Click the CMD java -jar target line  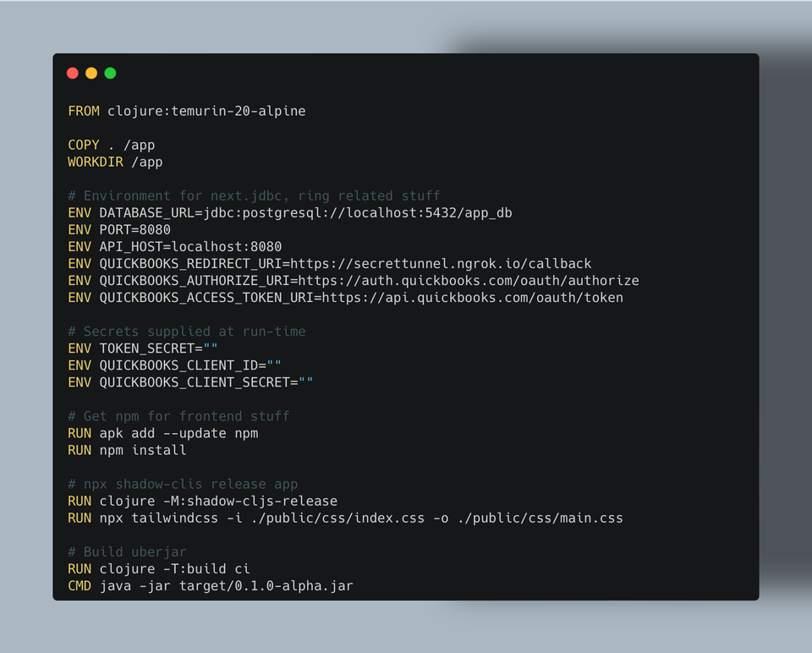(211, 584)
